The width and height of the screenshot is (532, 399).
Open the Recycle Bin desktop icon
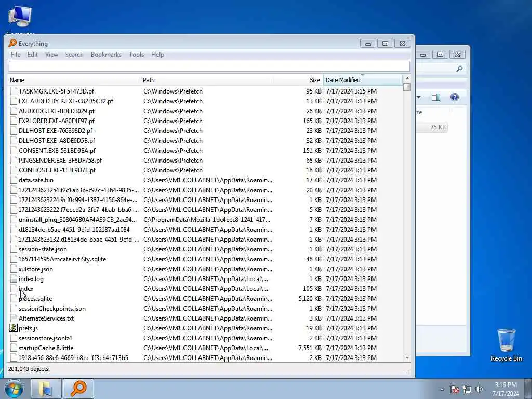[506, 345]
